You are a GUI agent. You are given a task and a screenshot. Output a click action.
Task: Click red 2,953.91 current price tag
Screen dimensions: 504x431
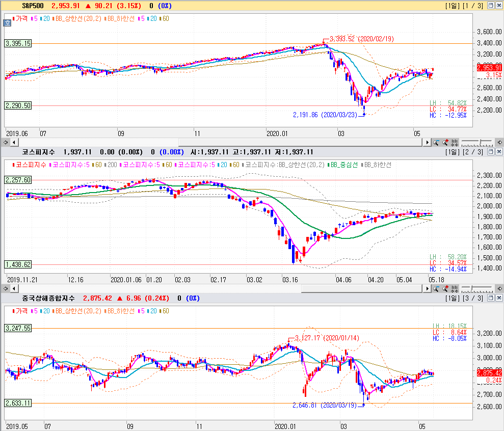pyautogui.click(x=489, y=67)
